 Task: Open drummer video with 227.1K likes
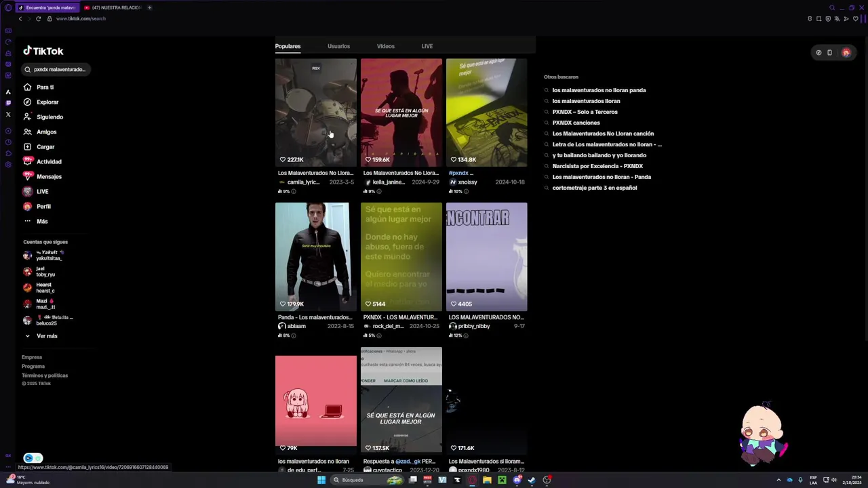[x=316, y=113]
